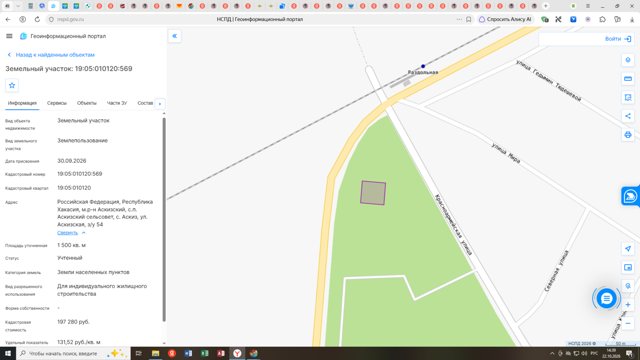
Task: Switch to Yandex Browser taskbar icon
Action: [x=237, y=353]
